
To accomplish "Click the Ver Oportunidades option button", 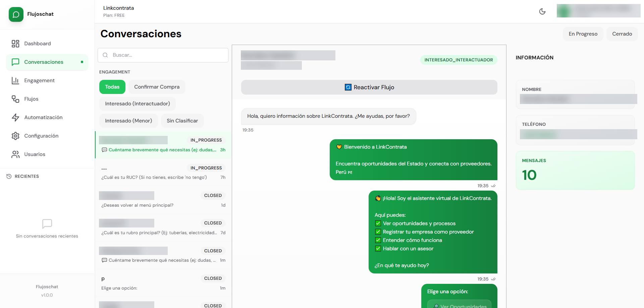I will [x=460, y=304].
